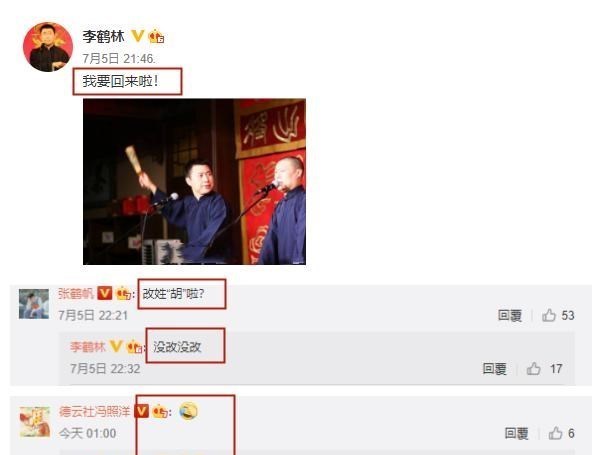602x455 pixels.
Task: Open 李鹤林's profile avatar at top
Action: click(x=48, y=47)
